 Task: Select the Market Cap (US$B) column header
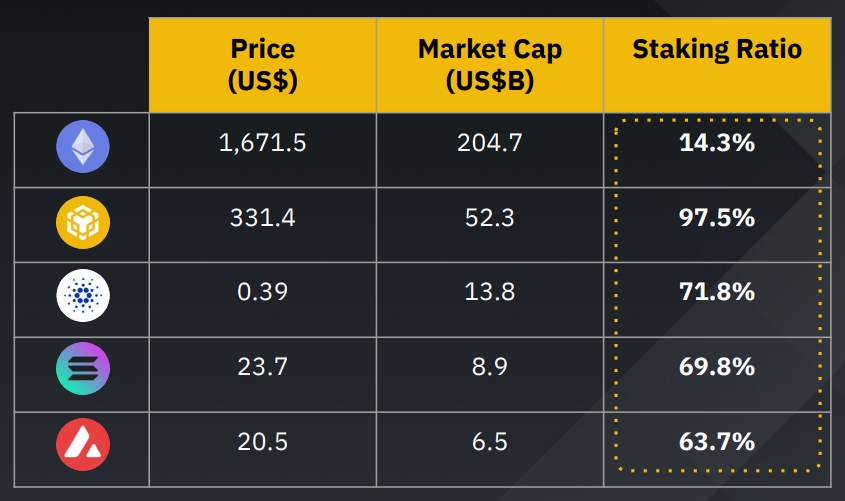click(490, 65)
